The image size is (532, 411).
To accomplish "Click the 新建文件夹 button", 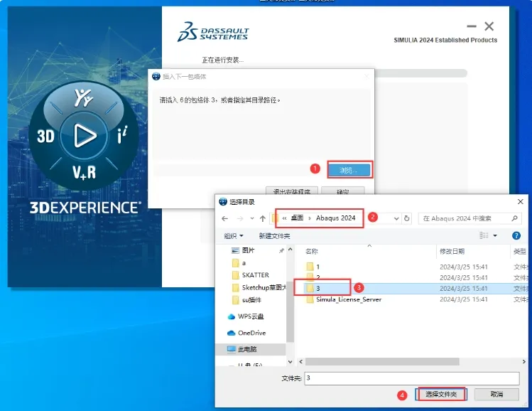I will tap(274, 236).
